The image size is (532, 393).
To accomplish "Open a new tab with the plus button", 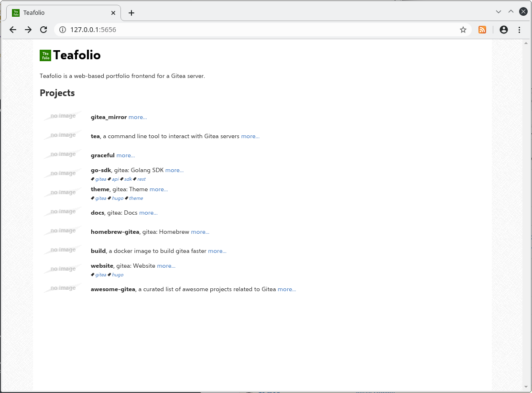I will (x=131, y=13).
